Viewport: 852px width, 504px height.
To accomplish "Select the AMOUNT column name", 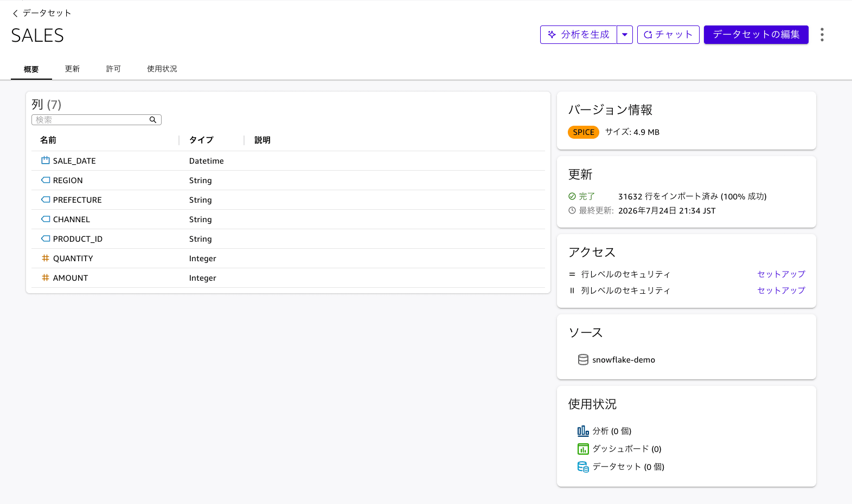I will coord(71,278).
